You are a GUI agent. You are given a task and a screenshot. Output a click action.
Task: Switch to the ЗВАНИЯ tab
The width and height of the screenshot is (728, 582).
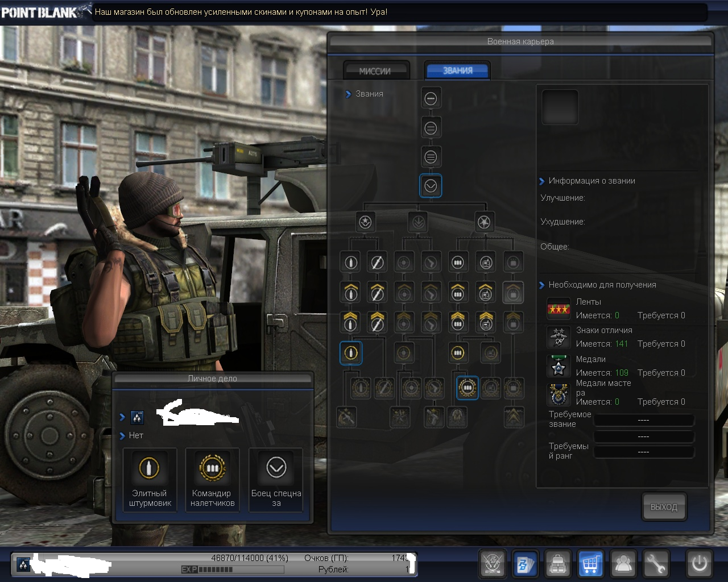click(458, 70)
